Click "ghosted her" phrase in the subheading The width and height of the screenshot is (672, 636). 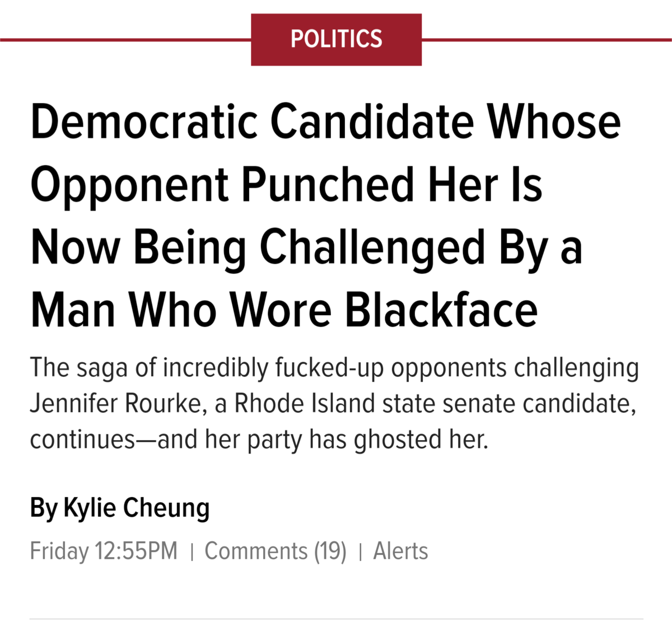coord(421,439)
